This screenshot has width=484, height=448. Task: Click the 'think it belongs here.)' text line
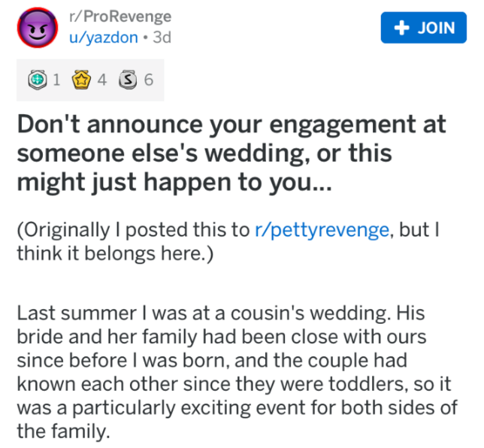click(x=116, y=254)
